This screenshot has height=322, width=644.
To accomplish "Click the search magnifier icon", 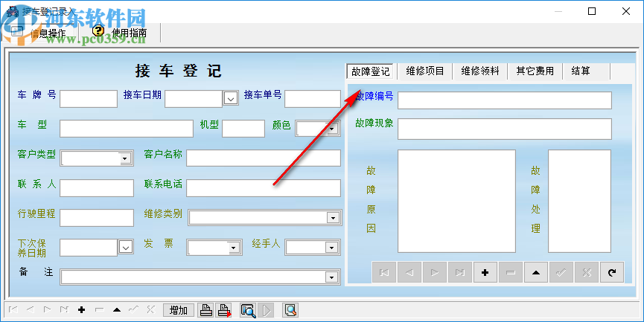I will tap(290, 310).
